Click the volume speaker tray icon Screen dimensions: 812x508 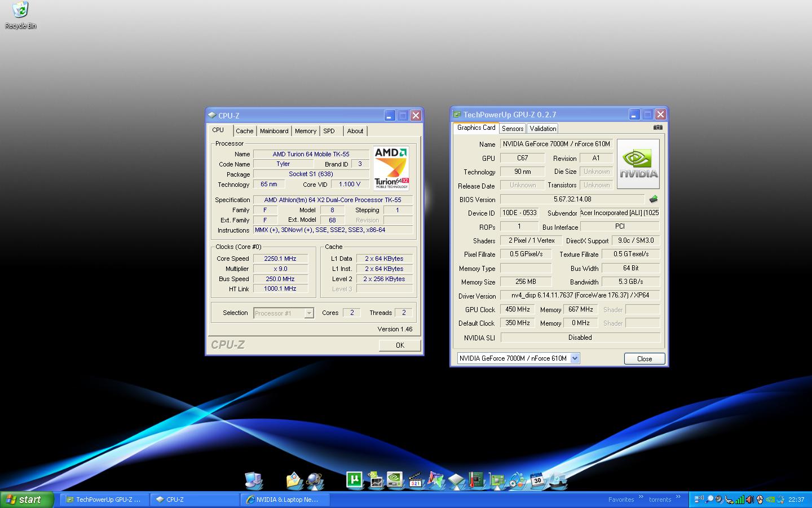(750, 500)
